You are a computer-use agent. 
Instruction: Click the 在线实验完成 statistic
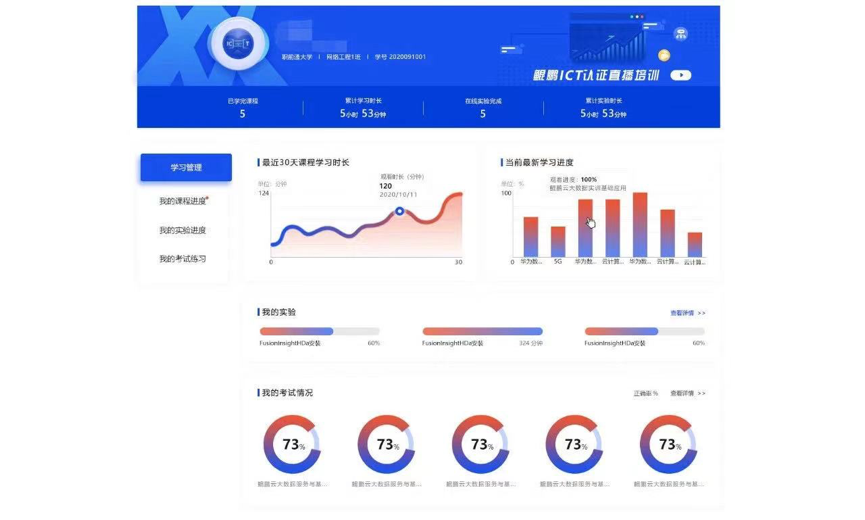click(x=483, y=108)
